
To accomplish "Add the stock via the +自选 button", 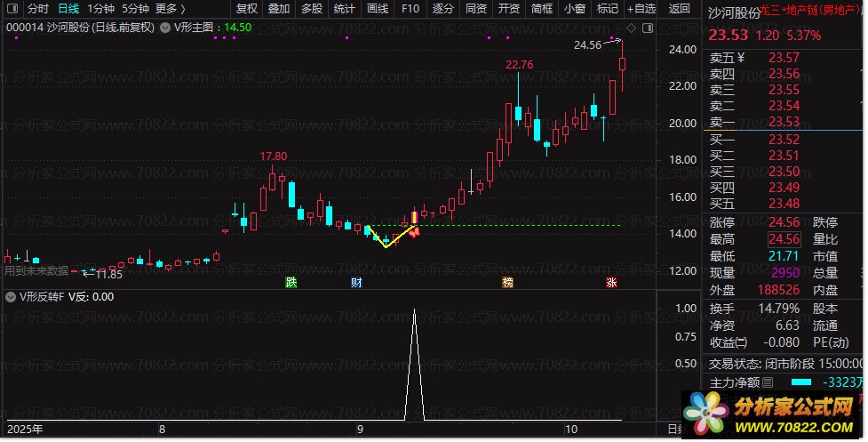I will tap(641, 9).
